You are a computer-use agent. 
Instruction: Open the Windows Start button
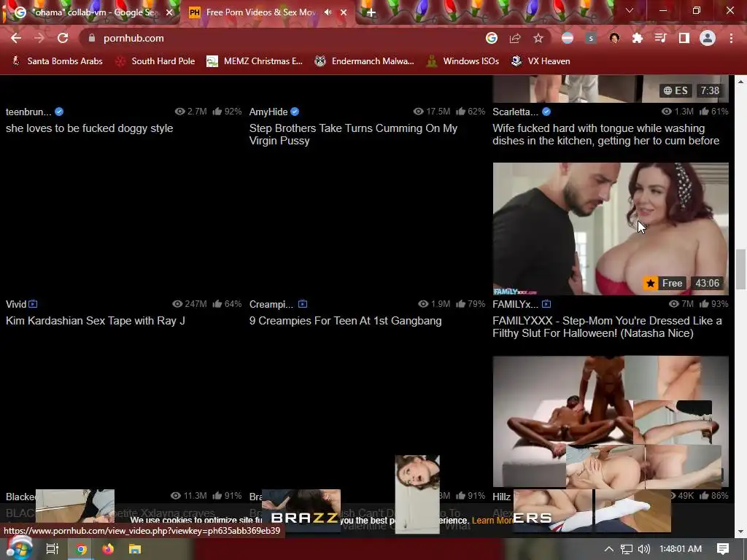(x=18, y=548)
